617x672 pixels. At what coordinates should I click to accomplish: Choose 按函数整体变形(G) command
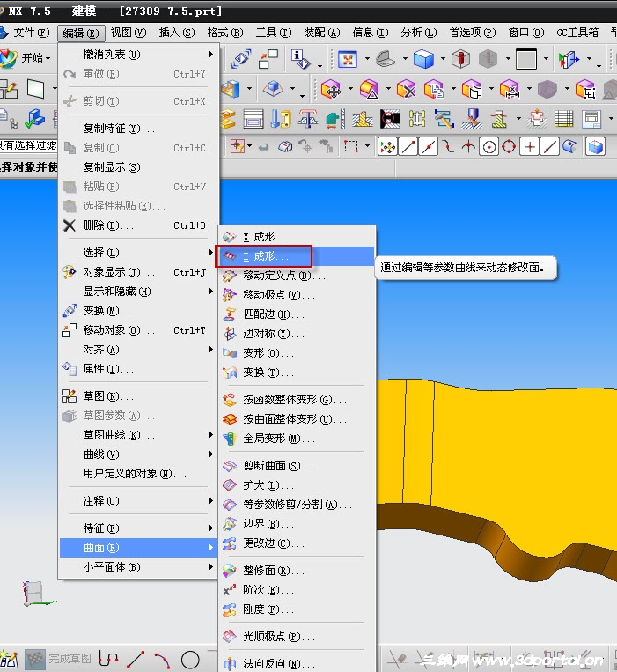coord(296,400)
